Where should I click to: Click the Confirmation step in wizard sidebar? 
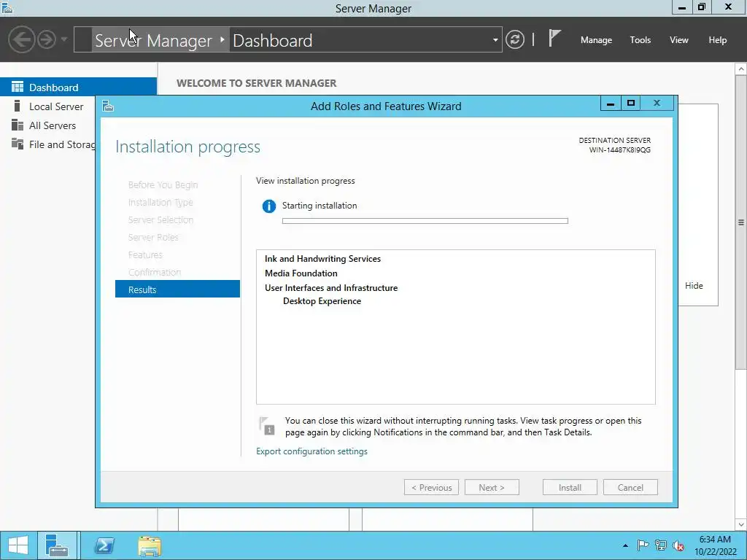155,273
